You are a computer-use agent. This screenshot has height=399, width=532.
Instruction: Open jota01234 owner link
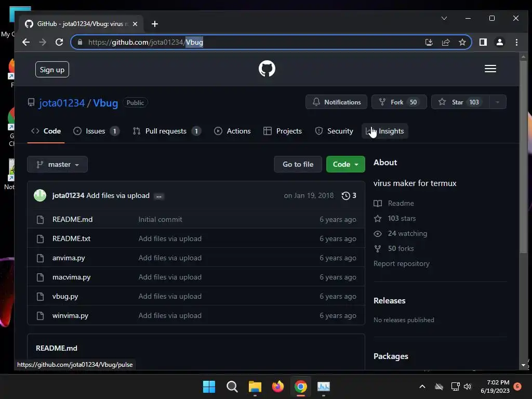62,103
